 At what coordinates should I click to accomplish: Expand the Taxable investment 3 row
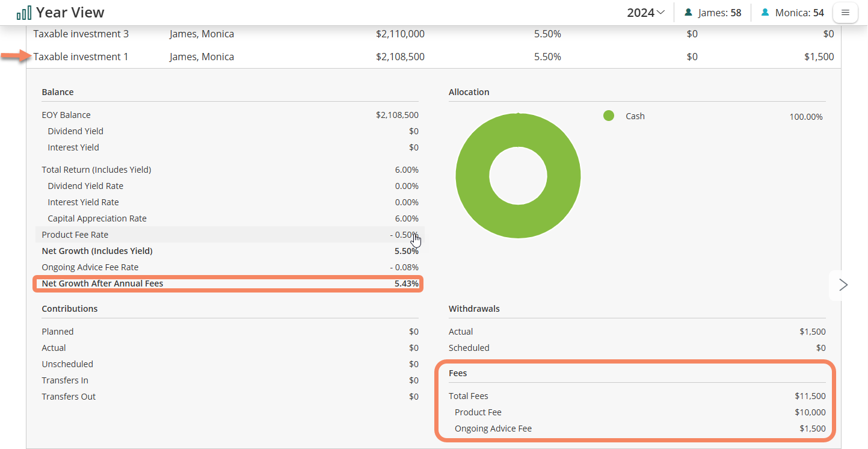(x=81, y=34)
